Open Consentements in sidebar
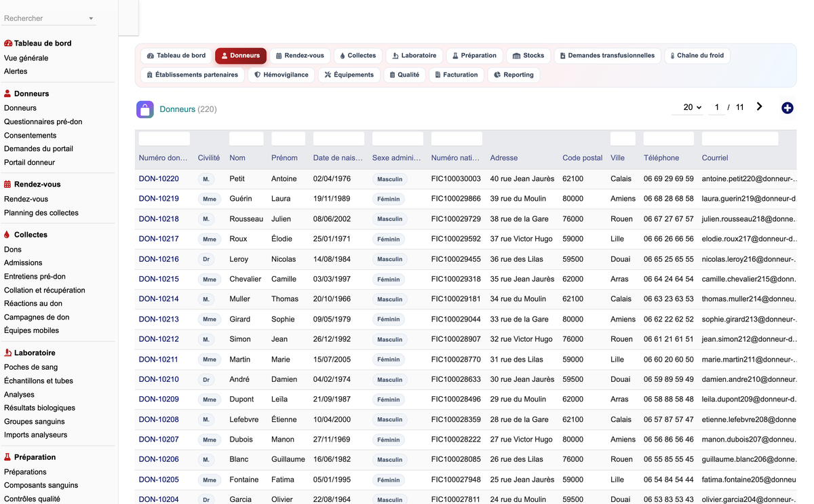814x504 pixels. click(31, 136)
